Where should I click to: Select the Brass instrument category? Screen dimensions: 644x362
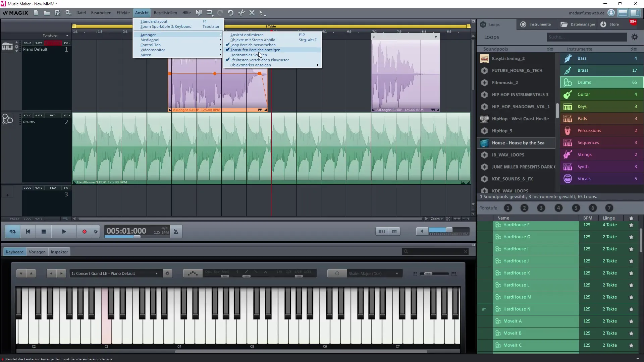coord(602,70)
